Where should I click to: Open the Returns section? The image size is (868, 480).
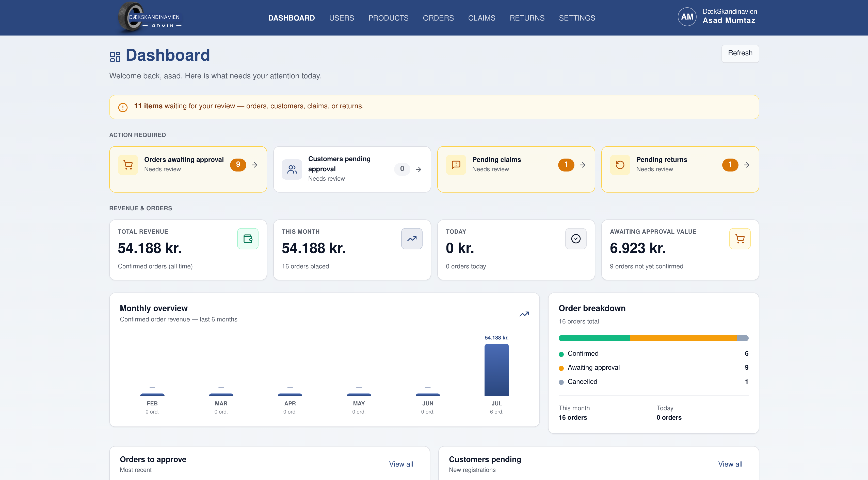pyautogui.click(x=527, y=18)
